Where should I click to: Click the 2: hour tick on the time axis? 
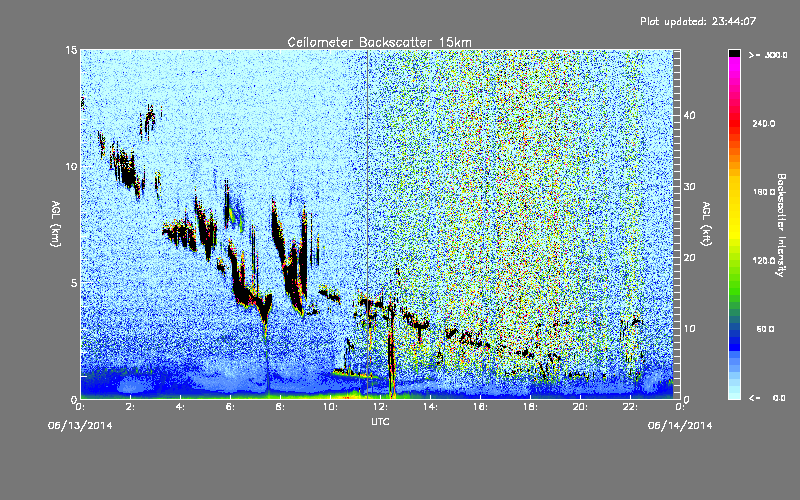(x=131, y=407)
